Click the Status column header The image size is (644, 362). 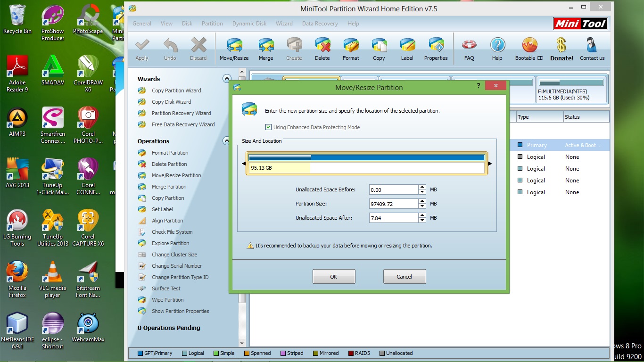pos(586,117)
